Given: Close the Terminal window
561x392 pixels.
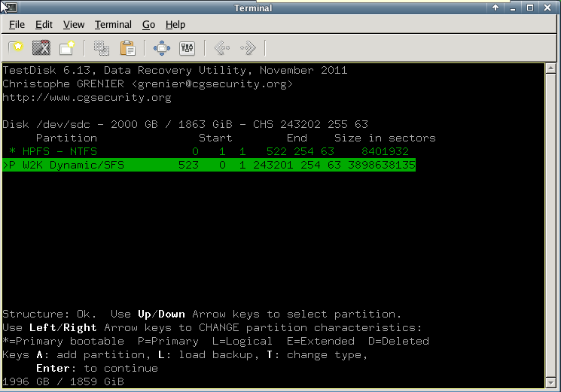Looking at the screenshot, I should click(x=547, y=8).
